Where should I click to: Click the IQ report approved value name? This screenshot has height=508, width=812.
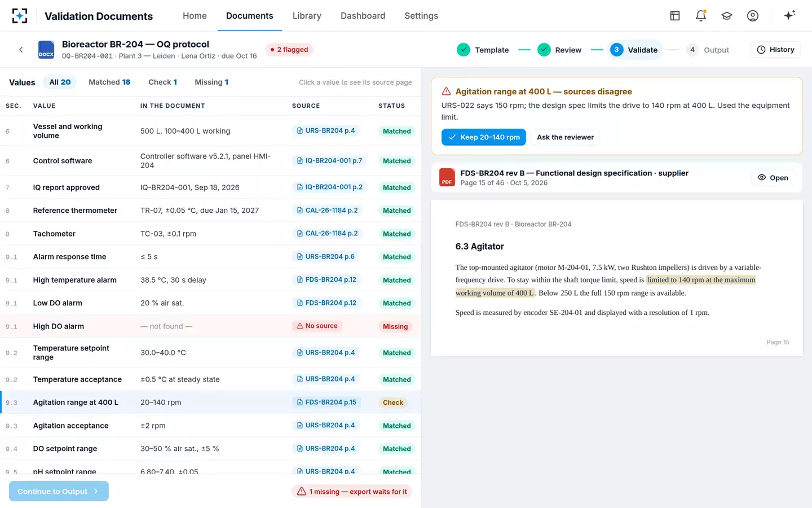[67, 187]
